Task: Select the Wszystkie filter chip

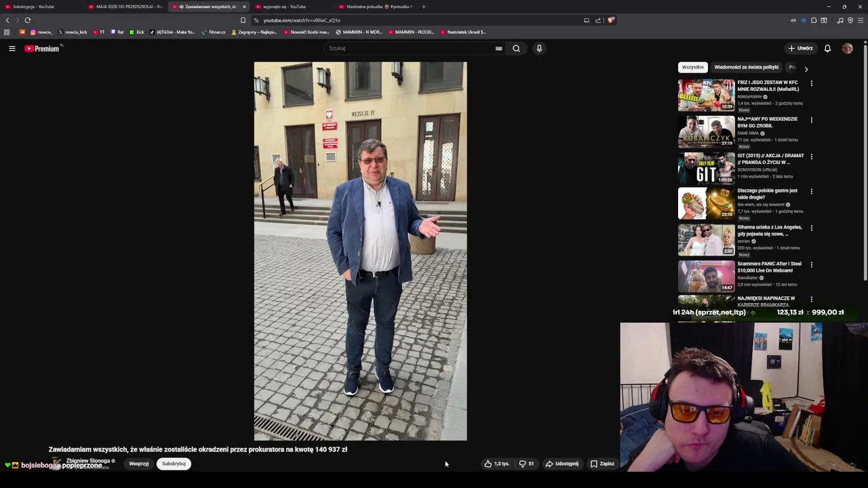Action: coord(693,67)
